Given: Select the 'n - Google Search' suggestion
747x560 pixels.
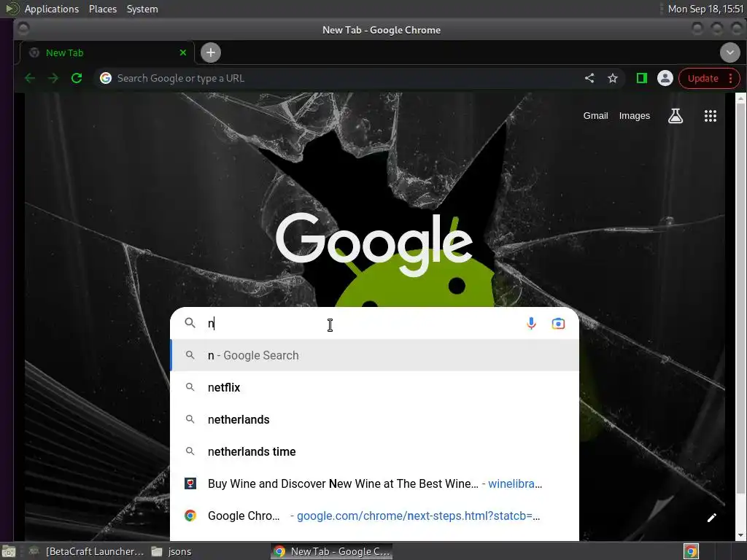Looking at the screenshot, I should [x=375, y=355].
